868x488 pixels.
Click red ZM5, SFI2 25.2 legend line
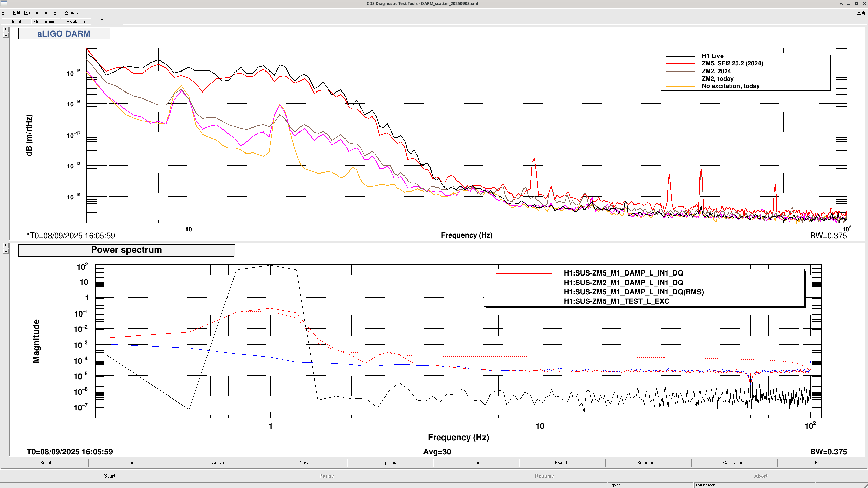pyautogui.click(x=680, y=64)
